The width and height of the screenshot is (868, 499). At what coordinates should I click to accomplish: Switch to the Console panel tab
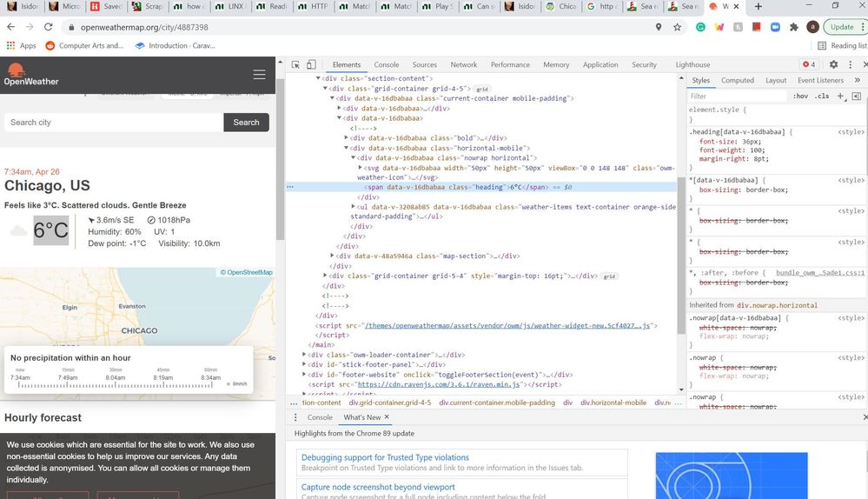point(386,65)
